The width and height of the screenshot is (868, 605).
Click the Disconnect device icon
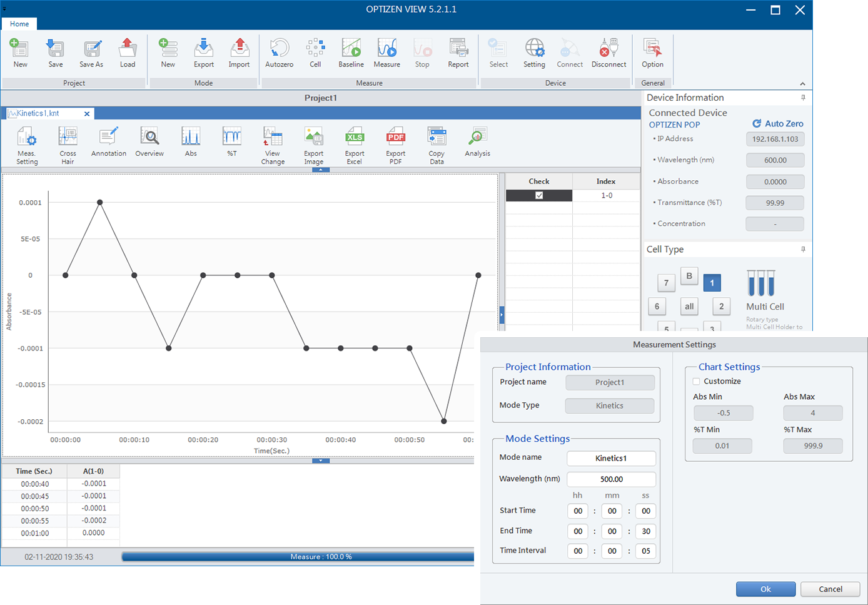tap(608, 49)
